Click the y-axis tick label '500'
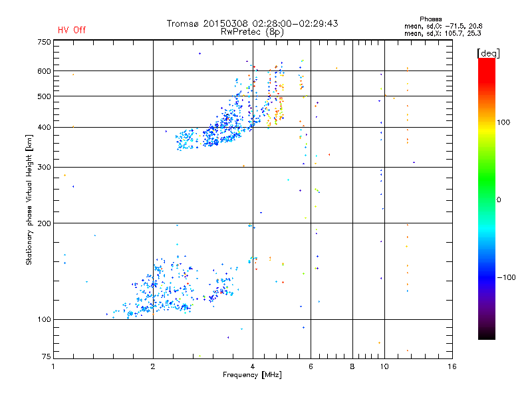 click(x=44, y=96)
